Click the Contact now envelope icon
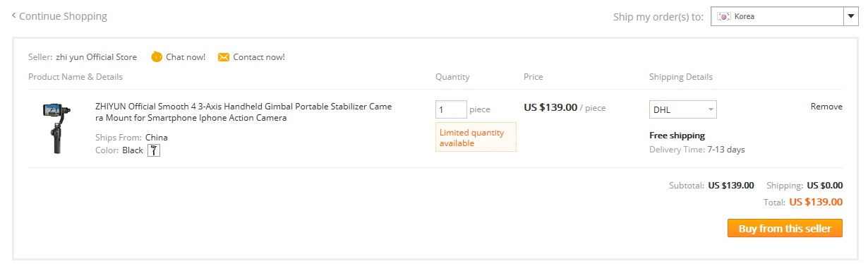This screenshot has width=868, height=264. (224, 57)
